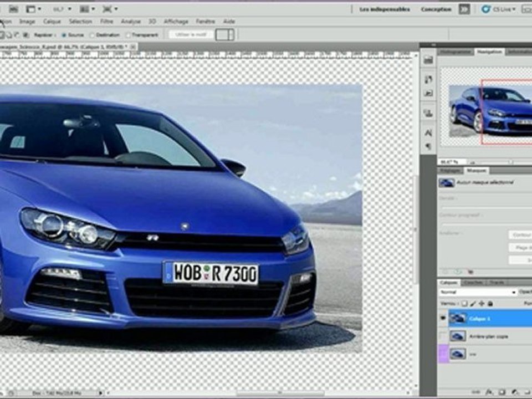Click link layers icon at panel bottom

click(x=475, y=392)
